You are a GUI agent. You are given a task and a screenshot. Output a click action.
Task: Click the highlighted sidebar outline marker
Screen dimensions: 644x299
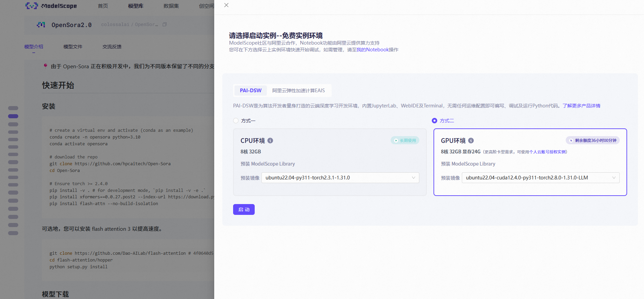(x=13, y=116)
